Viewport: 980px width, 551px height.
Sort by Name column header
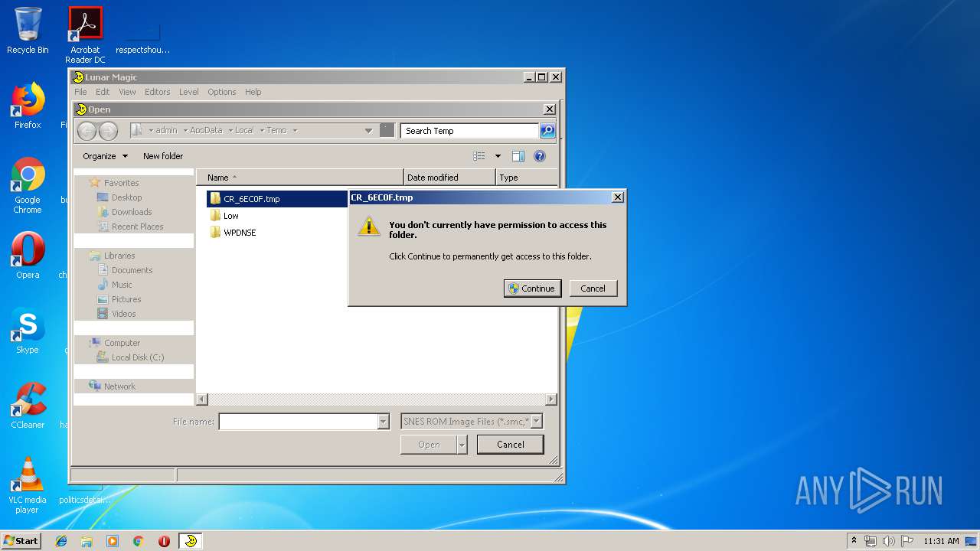[300, 178]
